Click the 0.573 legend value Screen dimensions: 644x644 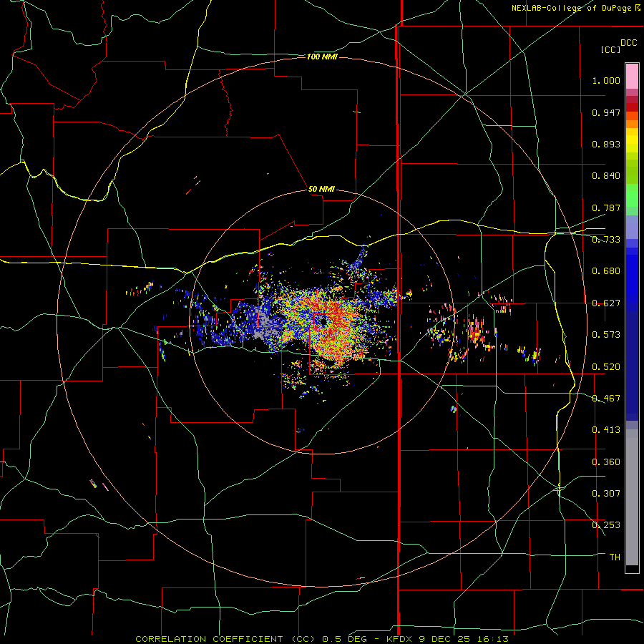click(x=606, y=335)
